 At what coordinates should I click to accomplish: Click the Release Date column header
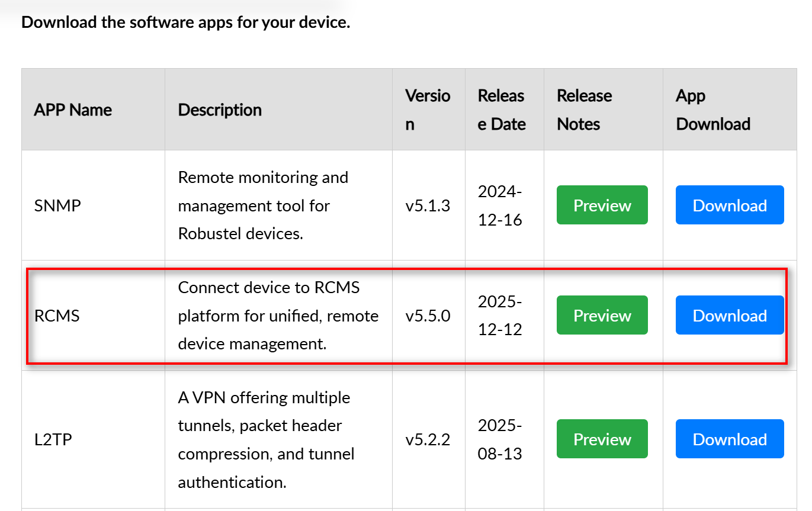pyautogui.click(x=502, y=110)
